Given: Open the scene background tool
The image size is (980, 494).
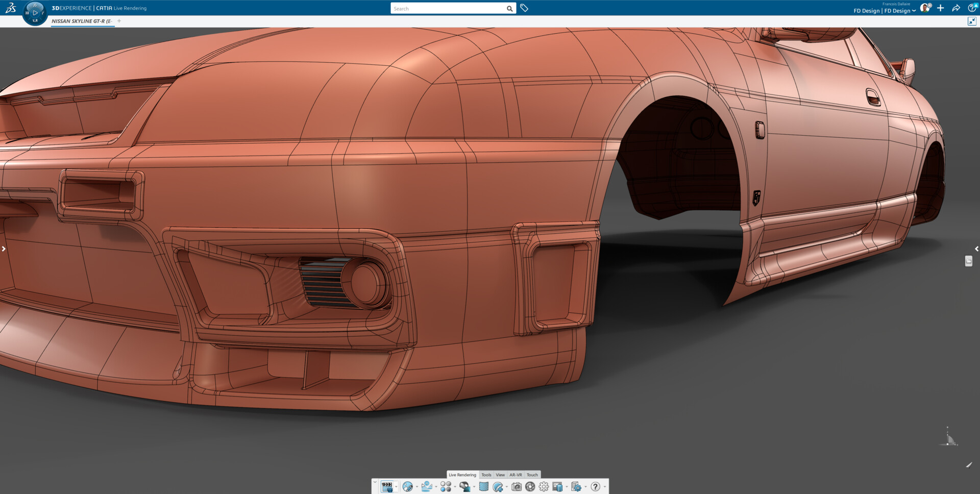Looking at the screenshot, I should click(x=427, y=486).
